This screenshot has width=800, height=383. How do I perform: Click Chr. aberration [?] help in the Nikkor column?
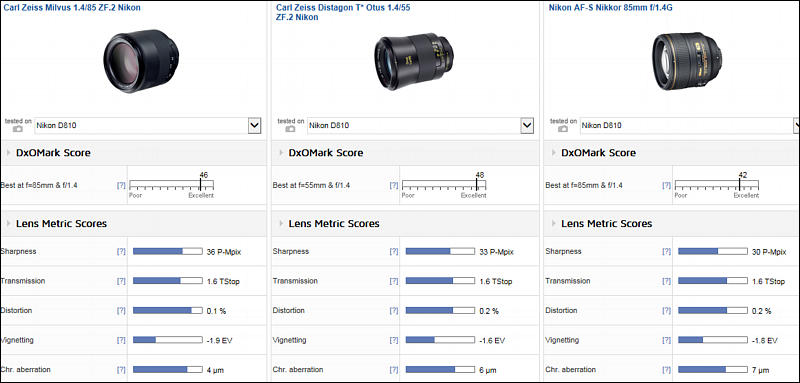pyautogui.click(x=666, y=370)
